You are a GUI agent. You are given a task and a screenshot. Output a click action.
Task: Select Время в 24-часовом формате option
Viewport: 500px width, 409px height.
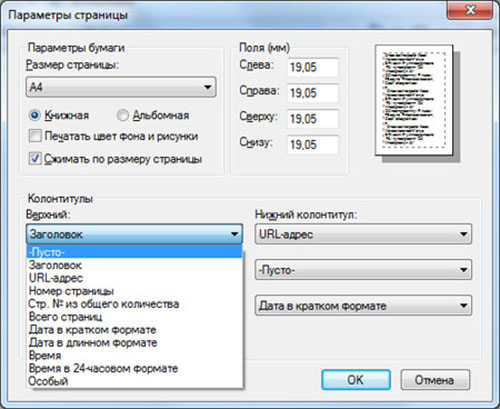[134, 368]
